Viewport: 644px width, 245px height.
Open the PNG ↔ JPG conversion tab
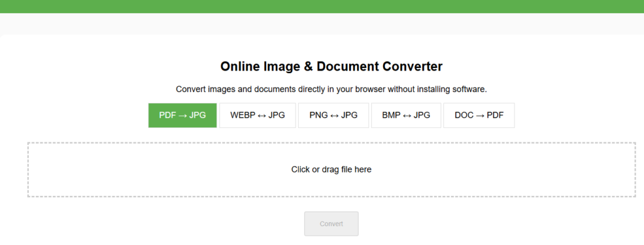click(333, 115)
